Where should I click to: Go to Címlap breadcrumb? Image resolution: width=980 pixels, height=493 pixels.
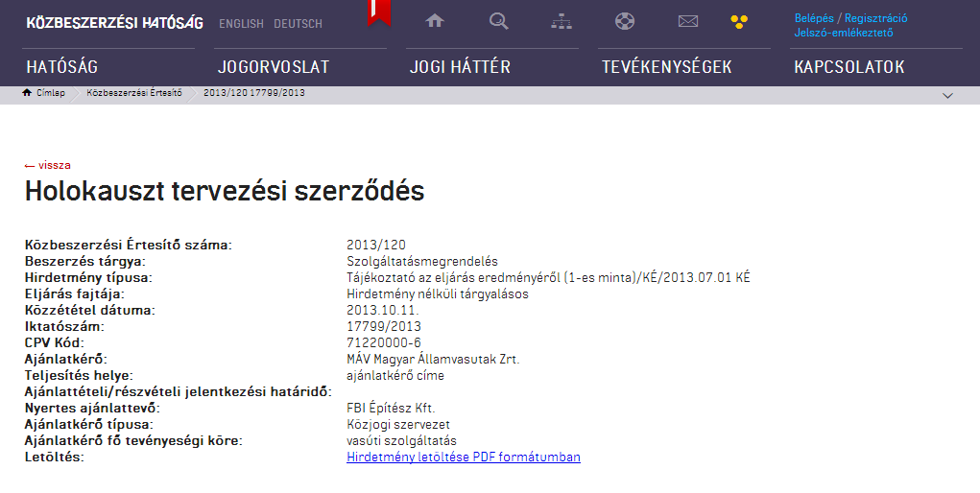click(51, 93)
